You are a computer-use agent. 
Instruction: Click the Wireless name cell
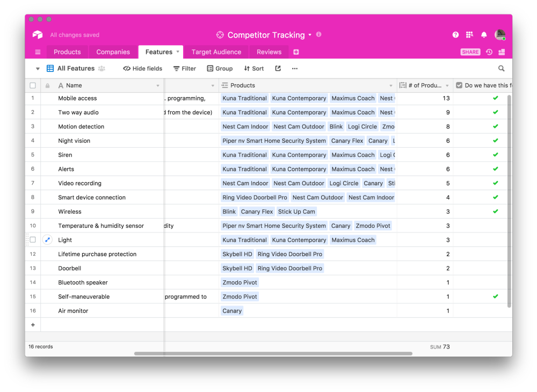[103, 212]
